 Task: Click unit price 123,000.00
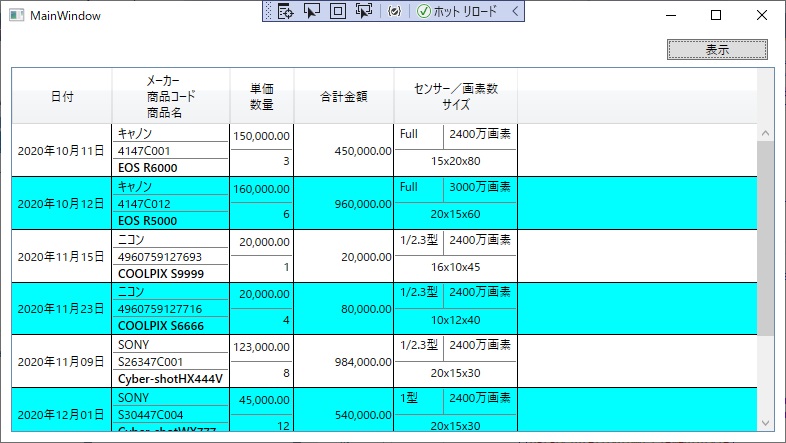(x=261, y=347)
